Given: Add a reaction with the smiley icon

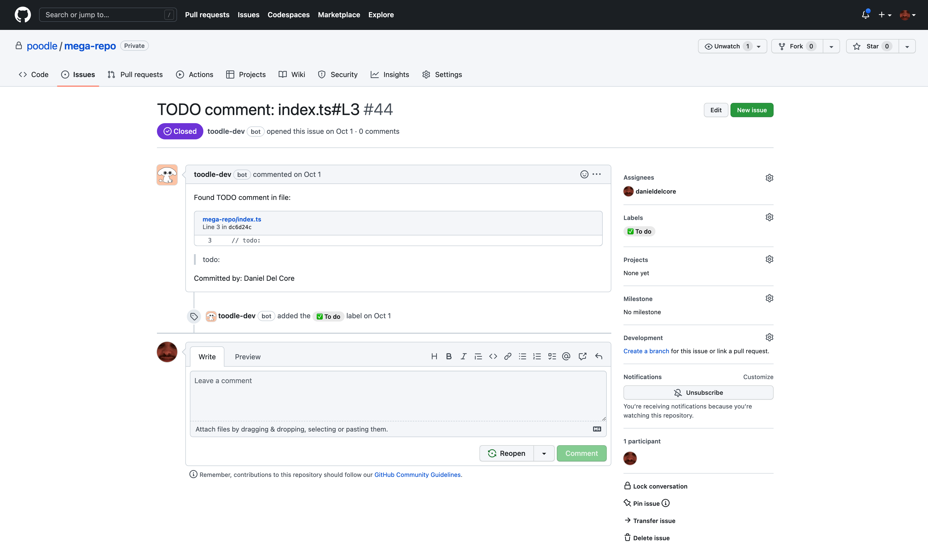Looking at the screenshot, I should (584, 174).
